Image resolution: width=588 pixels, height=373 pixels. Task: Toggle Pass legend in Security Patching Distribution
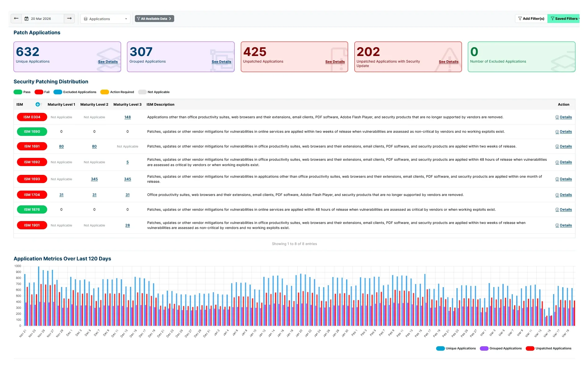pyautogui.click(x=18, y=92)
